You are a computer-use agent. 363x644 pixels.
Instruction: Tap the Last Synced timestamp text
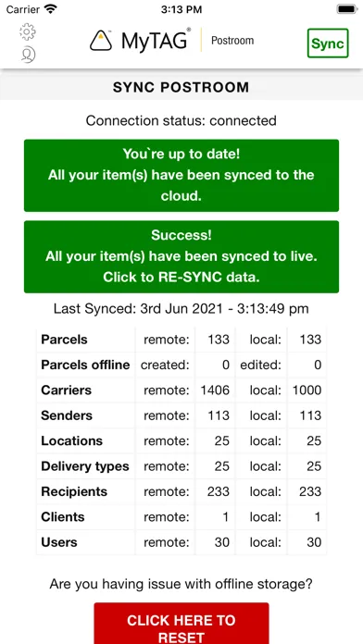pyautogui.click(x=181, y=309)
